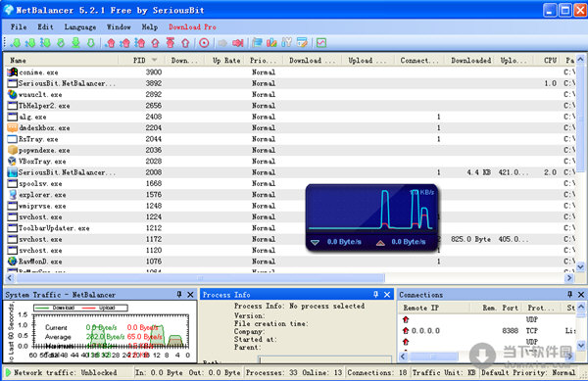The image size is (588, 381).
Task: Select the TbHelper2.exe process row
Action: 291,106
